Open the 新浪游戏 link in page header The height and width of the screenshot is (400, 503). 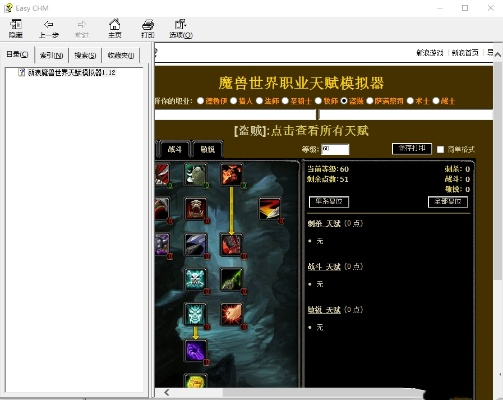point(429,53)
